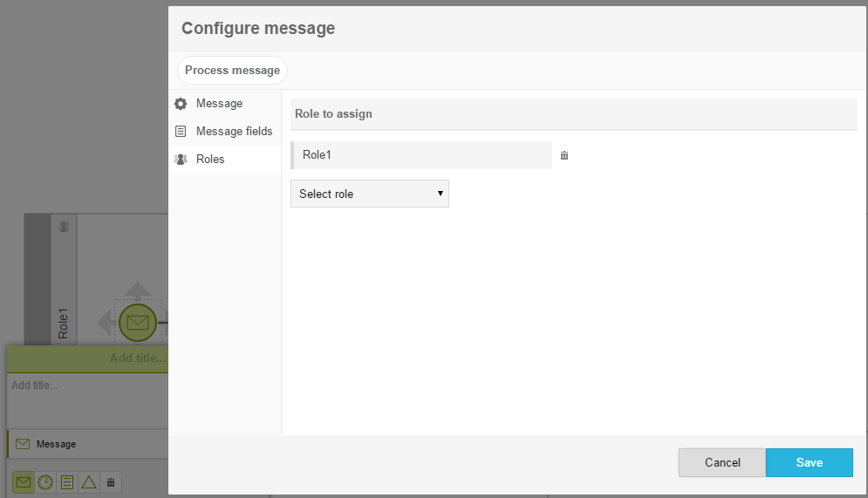
Task: Click the timer clock icon in bottom toolbar
Action: click(45, 482)
